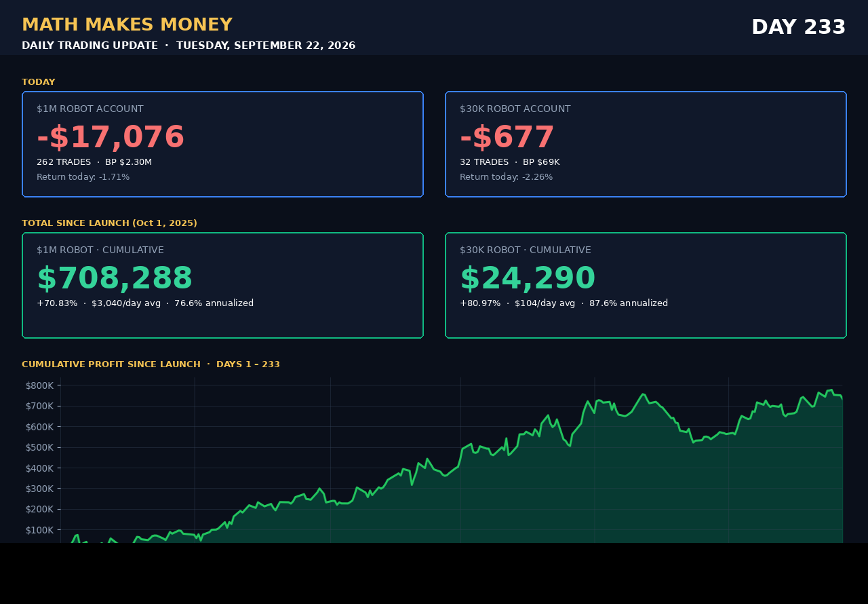868x604 pixels.
Task: Click the "$30K ROBOT ACCOUNT" label
Action: pyautogui.click(x=515, y=109)
